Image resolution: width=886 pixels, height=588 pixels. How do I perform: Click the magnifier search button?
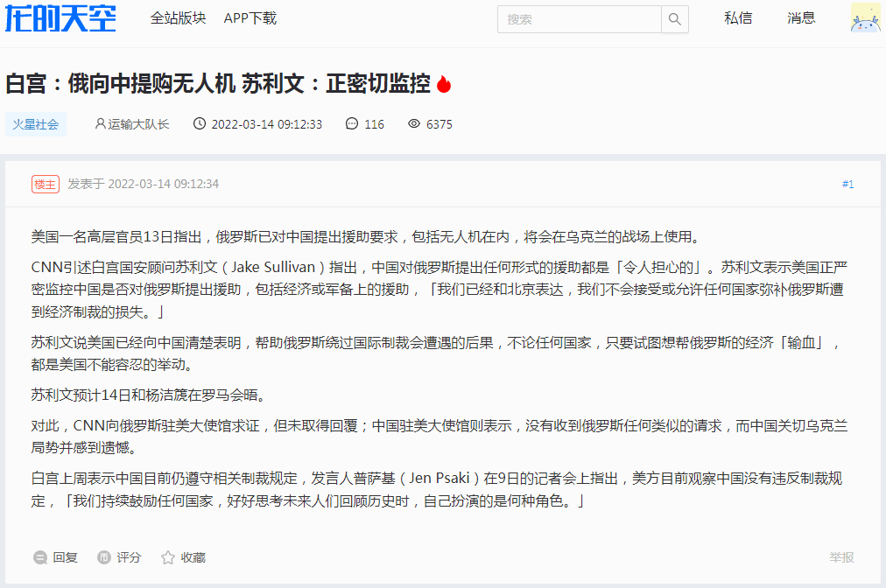(x=675, y=19)
